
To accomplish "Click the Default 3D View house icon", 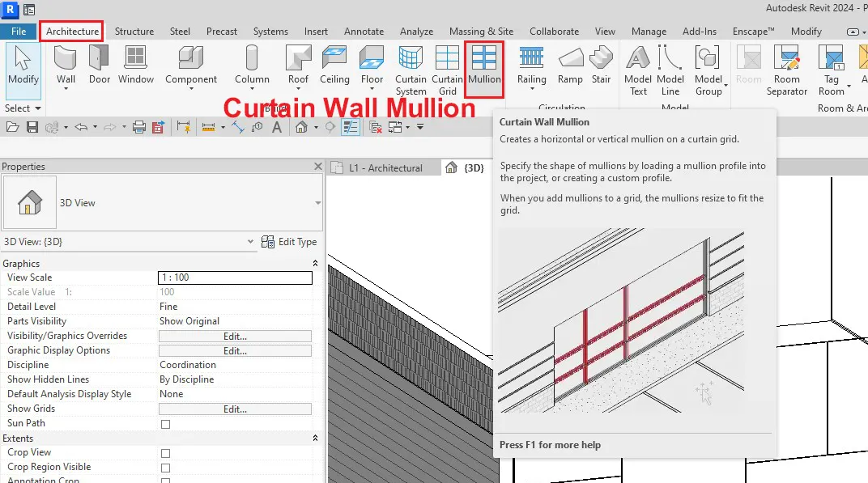I will point(301,127).
